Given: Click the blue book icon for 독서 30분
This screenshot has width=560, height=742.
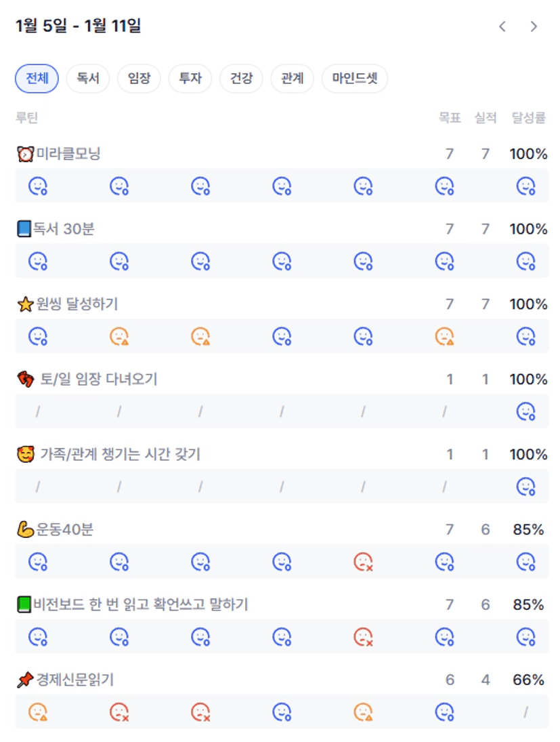Looking at the screenshot, I should 24,230.
